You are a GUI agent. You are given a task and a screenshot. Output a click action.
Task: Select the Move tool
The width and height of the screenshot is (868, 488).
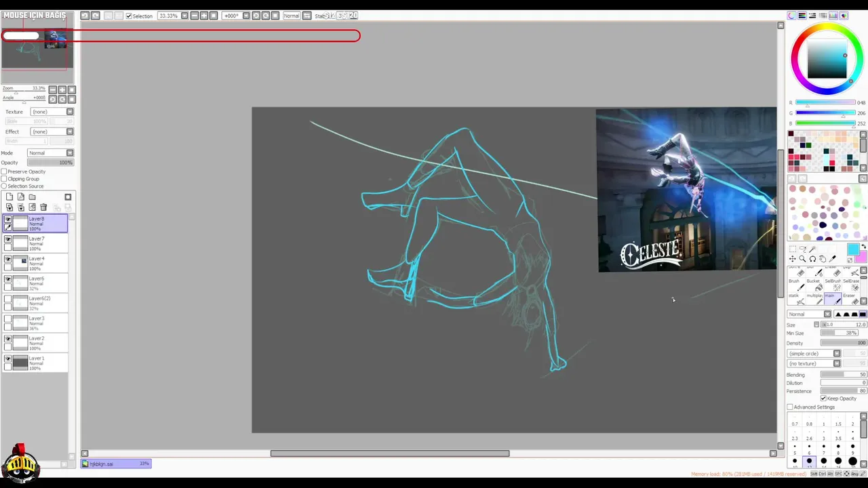click(792, 259)
